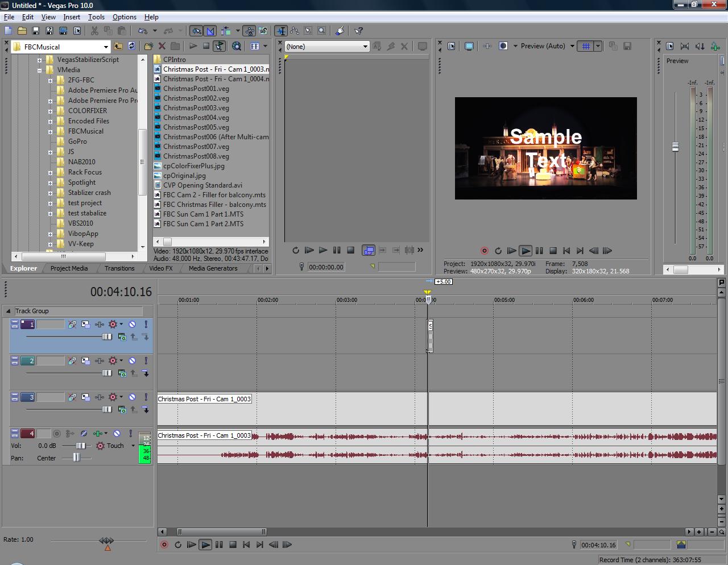The height and width of the screenshot is (565, 728).
Task: Mute video track 1
Action: click(132, 325)
